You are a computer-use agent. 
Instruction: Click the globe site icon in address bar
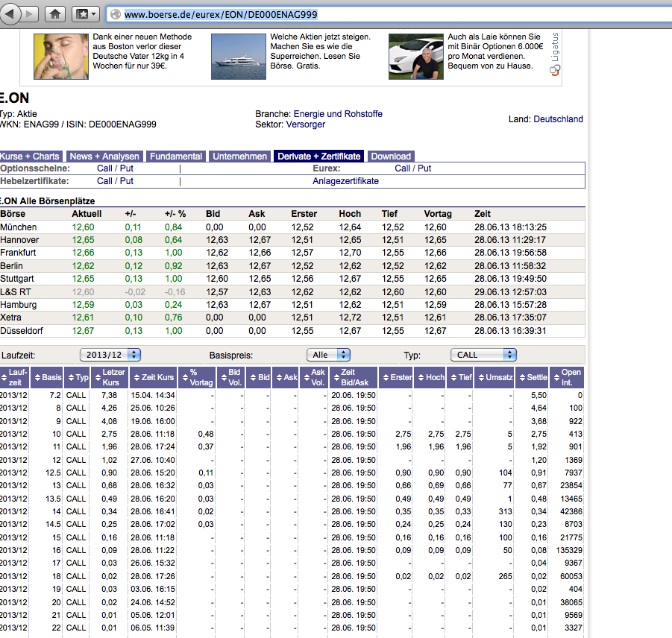pyautogui.click(x=114, y=14)
